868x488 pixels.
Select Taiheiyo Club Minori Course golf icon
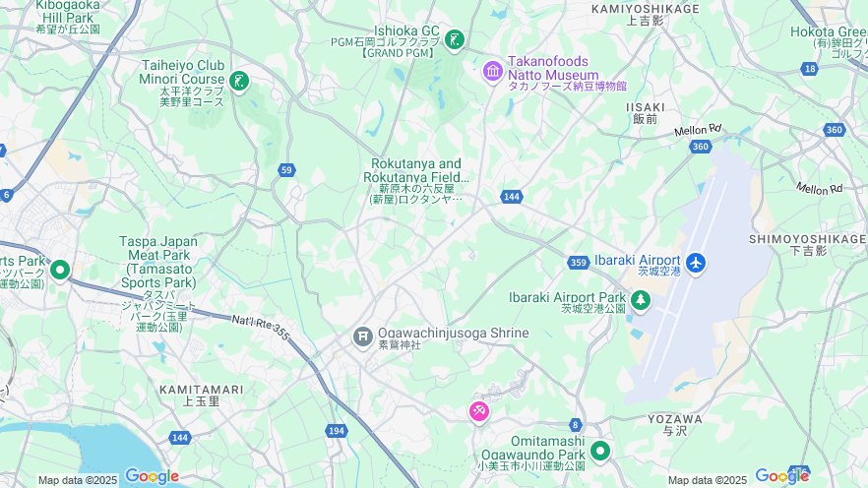(239, 82)
